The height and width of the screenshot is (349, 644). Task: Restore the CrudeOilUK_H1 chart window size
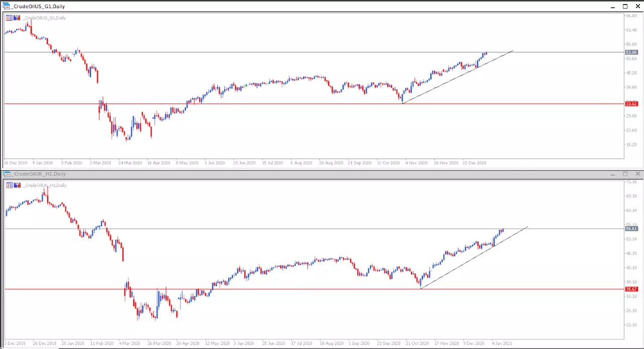625,174
